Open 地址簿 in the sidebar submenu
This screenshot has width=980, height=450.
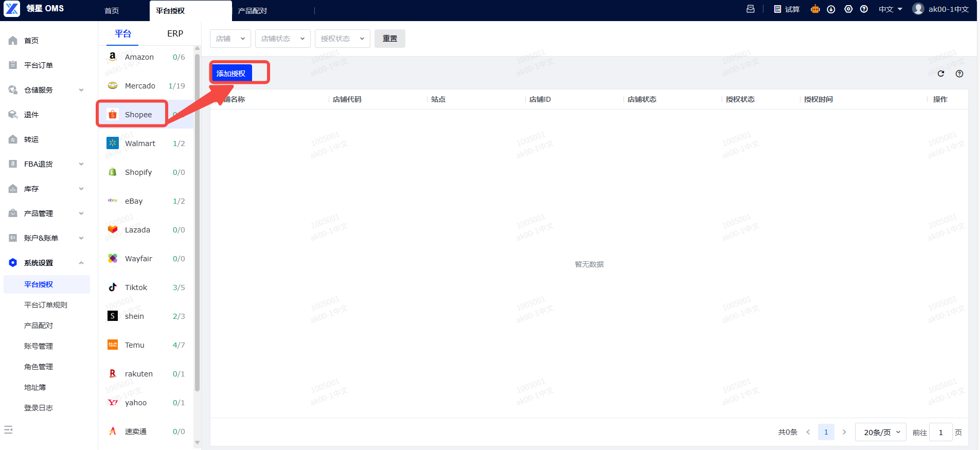point(35,387)
